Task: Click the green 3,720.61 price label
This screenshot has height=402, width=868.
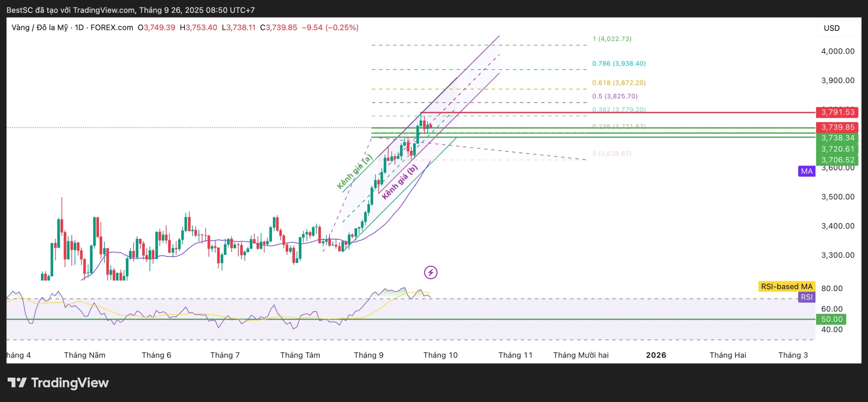Action: tap(837, 149)
